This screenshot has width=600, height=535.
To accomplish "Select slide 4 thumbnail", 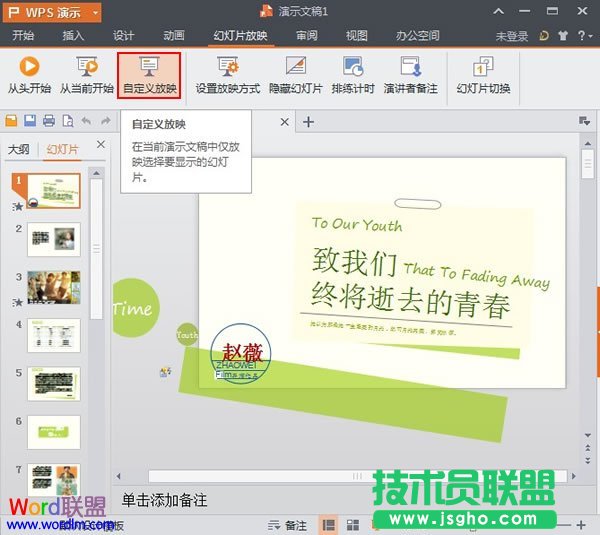I will 54,336.
